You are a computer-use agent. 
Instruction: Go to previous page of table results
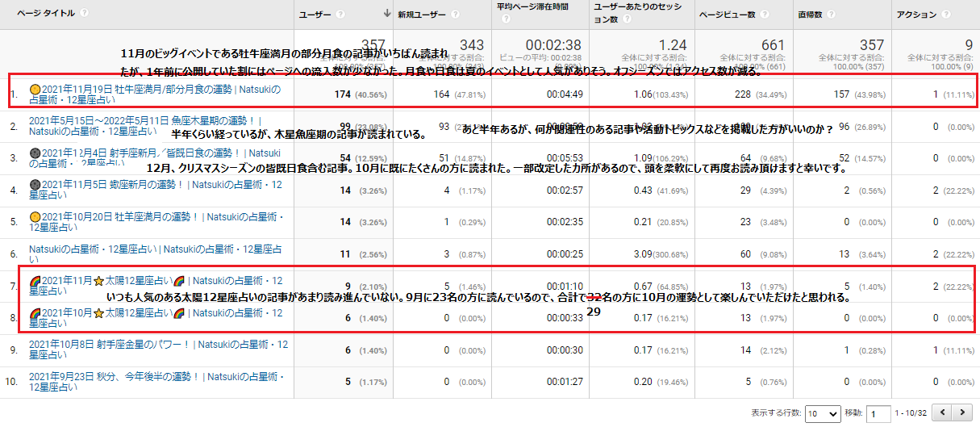943,412
